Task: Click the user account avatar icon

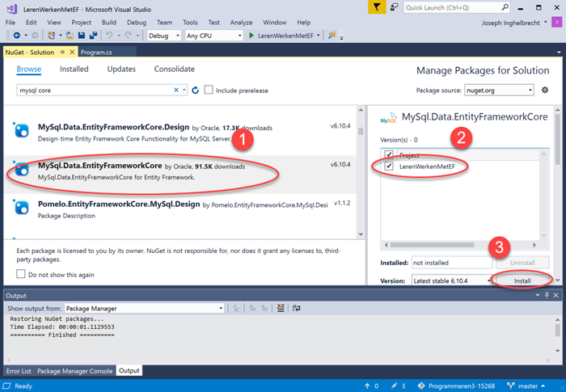Action: (x=556, y=22)
